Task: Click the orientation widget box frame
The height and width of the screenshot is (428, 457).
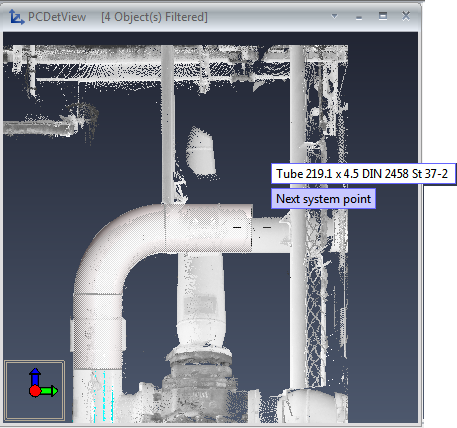Action: coord(34,390)
